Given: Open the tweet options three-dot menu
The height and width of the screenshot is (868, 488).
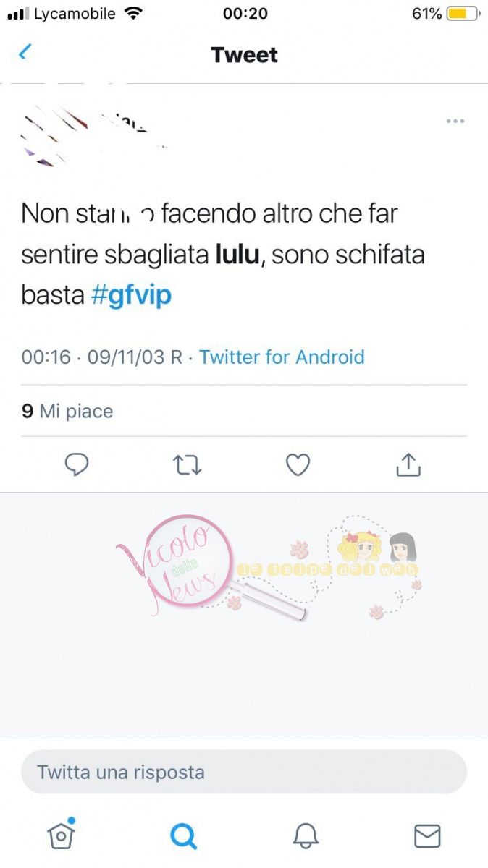Looking at the screenshot, I should (x=455, y=121).
